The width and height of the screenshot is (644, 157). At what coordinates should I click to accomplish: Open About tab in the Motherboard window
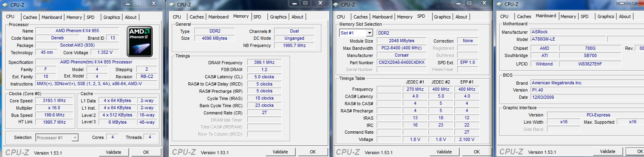tap(625, 16)
